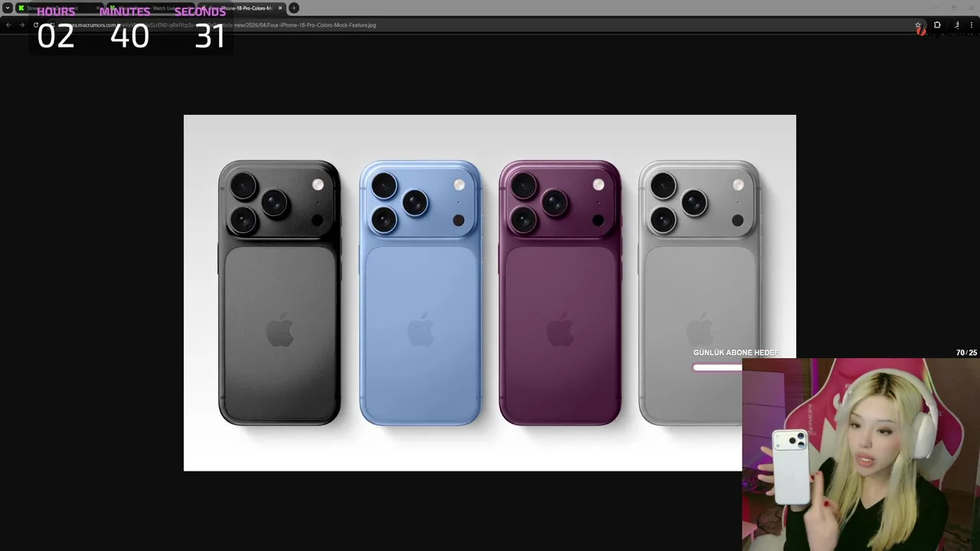Open the browser three-dot menu

pyautogui.click(x=972, y=25)
